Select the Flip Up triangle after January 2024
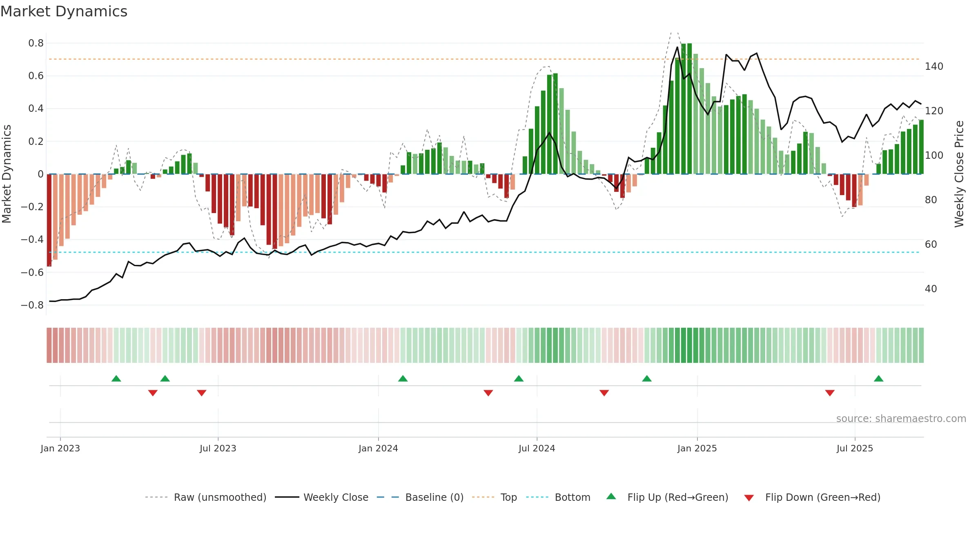 tap(403, 378)
